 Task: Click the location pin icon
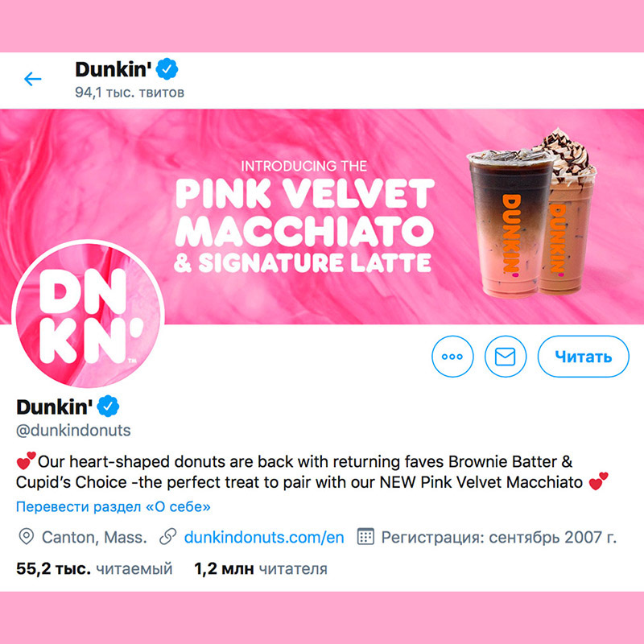(x=27, y=537)
